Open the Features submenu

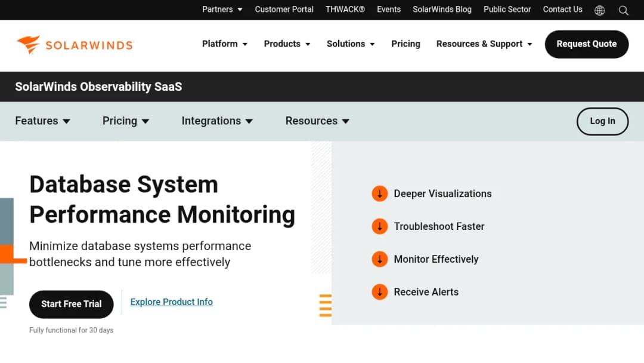pyautogui.click(x=43, y=121)
